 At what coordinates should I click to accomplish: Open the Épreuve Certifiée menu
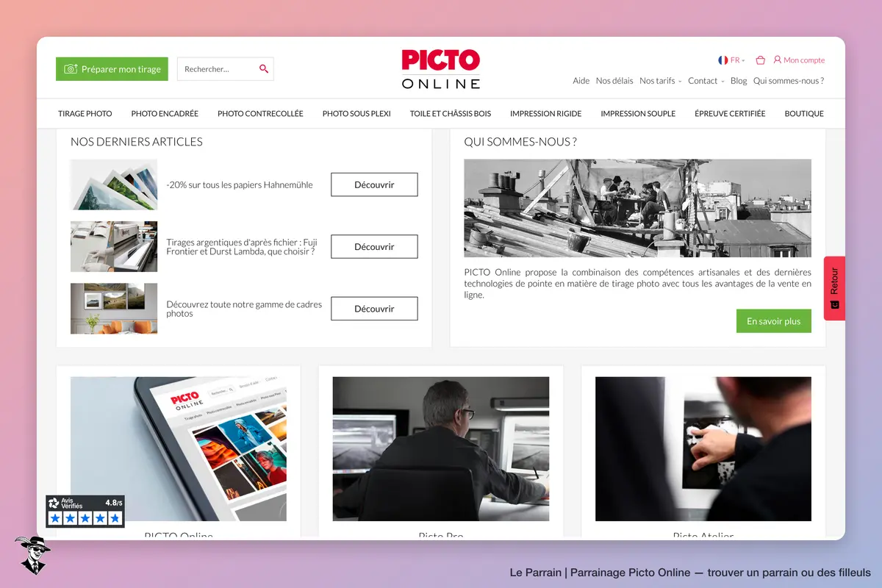[730, 114]
